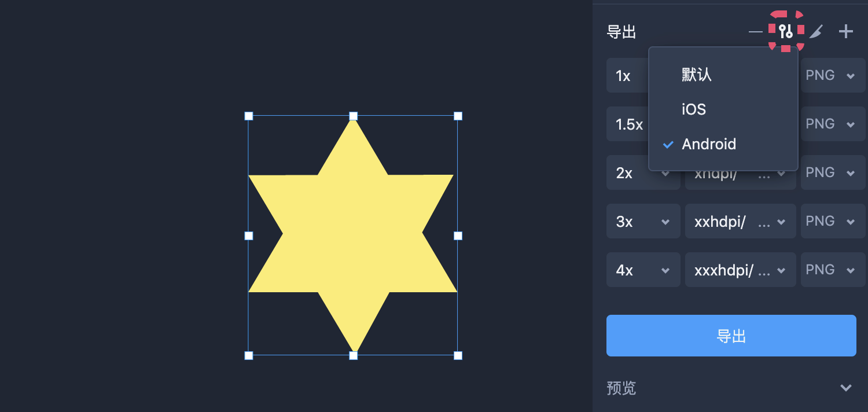This screenshot has height=412, width=868.
Task: Open the 3x scale dropdown
Action: point(643,221)
